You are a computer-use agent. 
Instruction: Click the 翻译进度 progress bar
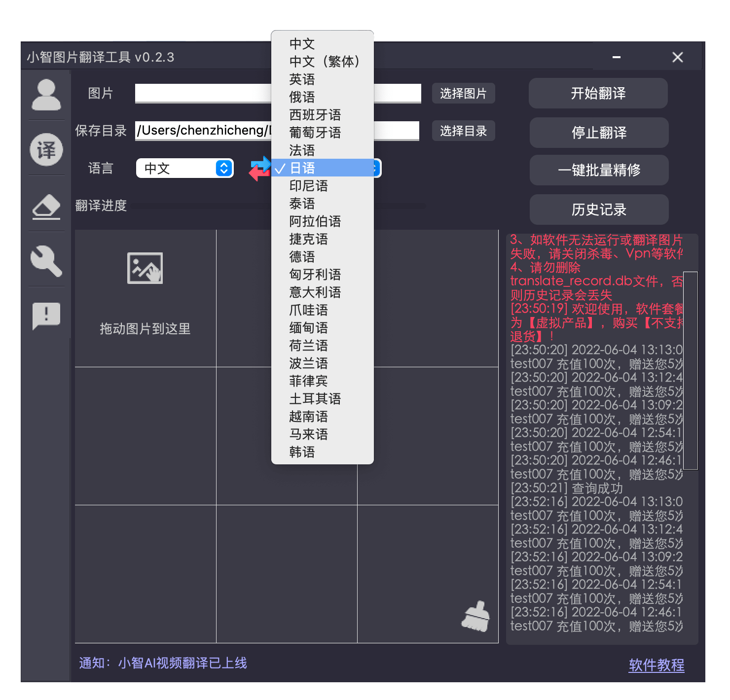point(279,206)
